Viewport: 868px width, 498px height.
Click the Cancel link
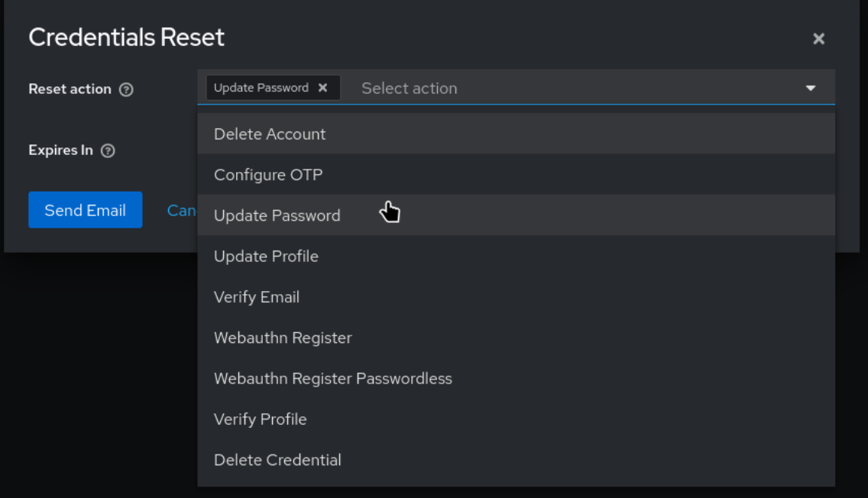(182, 210)
